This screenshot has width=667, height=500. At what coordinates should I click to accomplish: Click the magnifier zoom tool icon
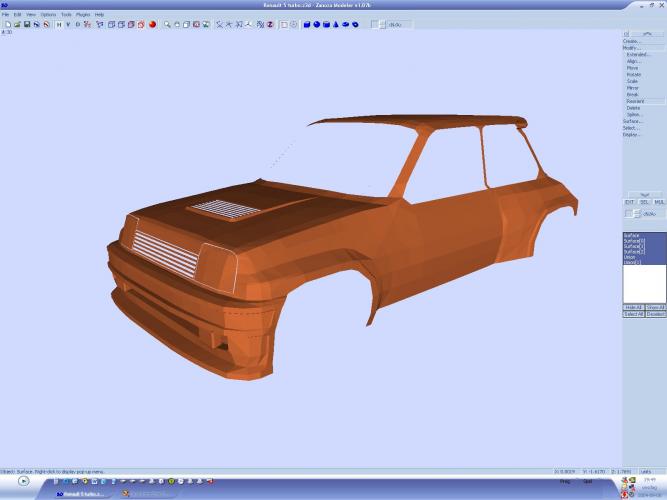(167, 24)
